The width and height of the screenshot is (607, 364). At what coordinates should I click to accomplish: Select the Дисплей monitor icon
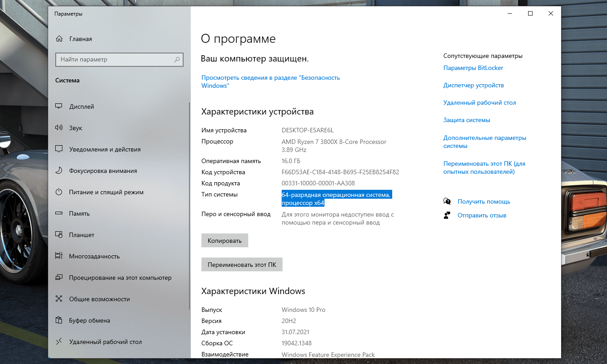(58, 106)
